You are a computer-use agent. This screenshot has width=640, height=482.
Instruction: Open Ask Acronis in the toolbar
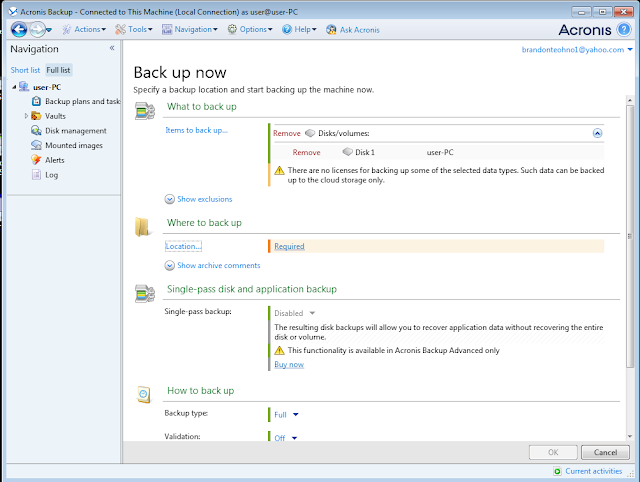coord(353,29)
